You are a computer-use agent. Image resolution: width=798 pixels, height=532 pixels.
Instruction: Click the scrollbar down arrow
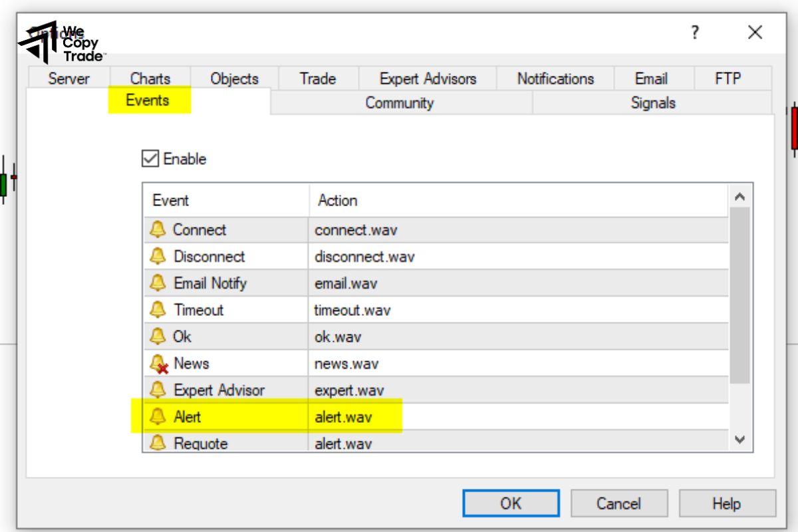point(739,439)
